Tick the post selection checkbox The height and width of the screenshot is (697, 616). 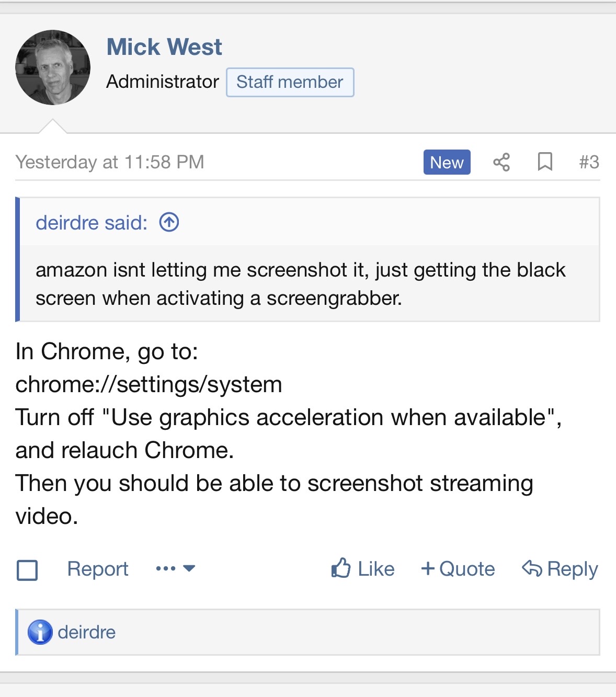click(27, 570)
